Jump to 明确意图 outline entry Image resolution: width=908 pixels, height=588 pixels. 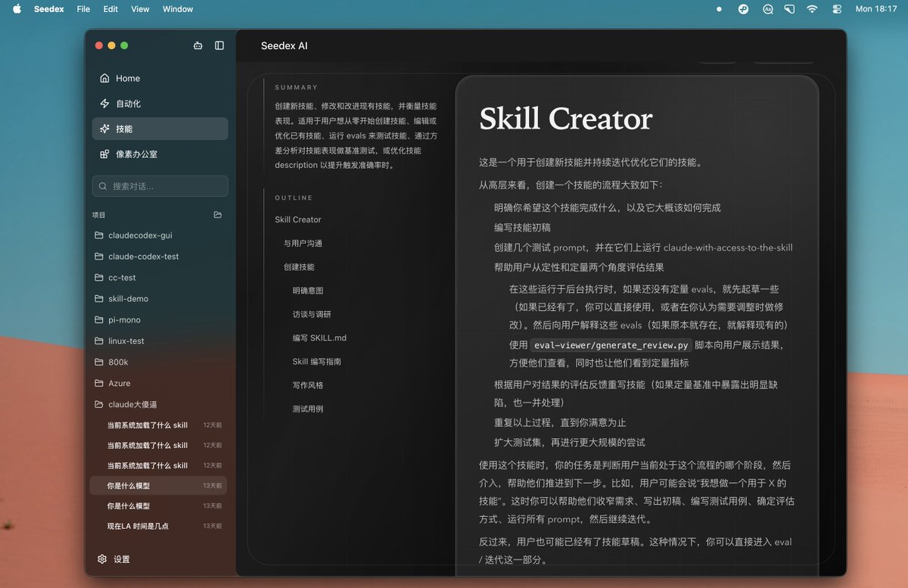tap(308, 291)
